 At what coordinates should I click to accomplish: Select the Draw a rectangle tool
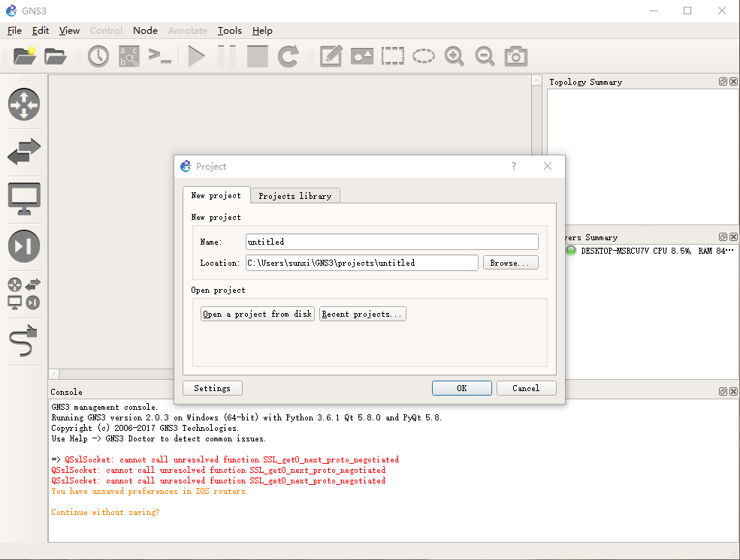click(x=393, y=56)
